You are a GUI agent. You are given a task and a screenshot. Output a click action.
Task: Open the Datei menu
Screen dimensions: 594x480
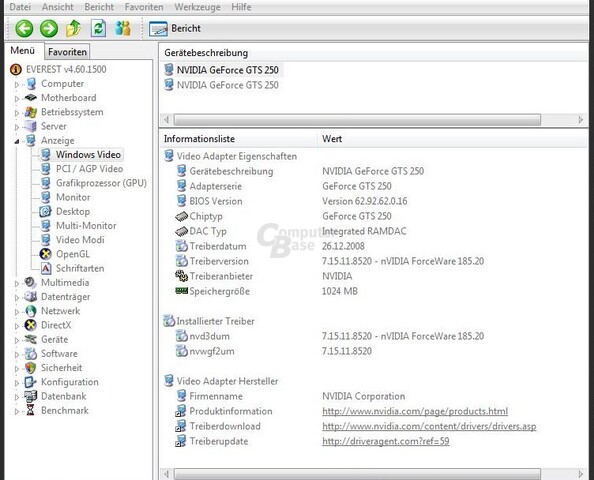[20, 7]
